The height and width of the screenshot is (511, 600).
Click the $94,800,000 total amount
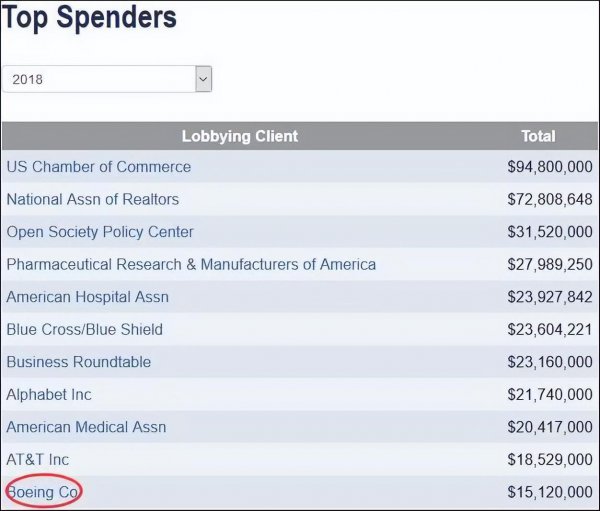[x=550, y=167]
